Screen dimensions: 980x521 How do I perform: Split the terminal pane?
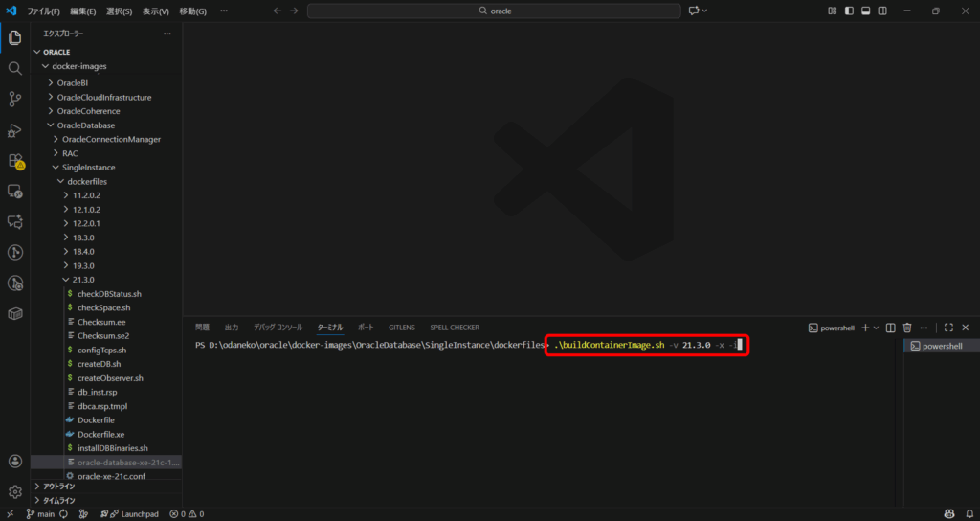tap(890, 328)
